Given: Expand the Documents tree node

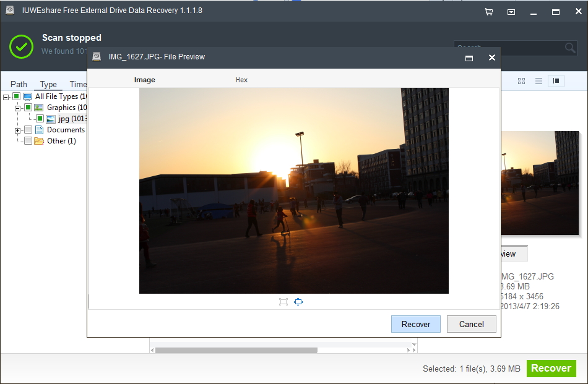Looking at the screenshot, I should [17, 130].
